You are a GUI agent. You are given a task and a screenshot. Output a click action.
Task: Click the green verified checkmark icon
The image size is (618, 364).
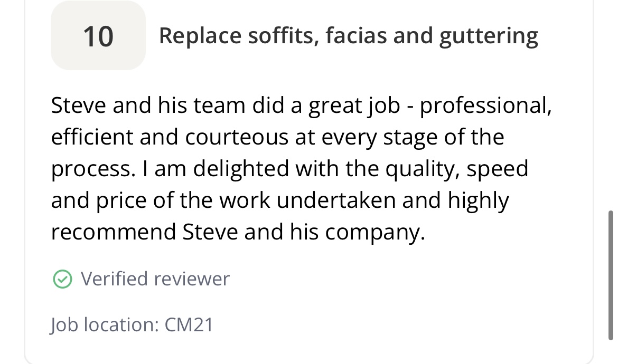[x=63, y=279]
